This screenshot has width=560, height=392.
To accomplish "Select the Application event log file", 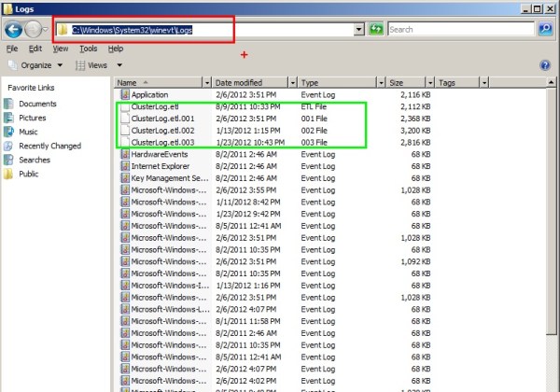I will 149,94.
